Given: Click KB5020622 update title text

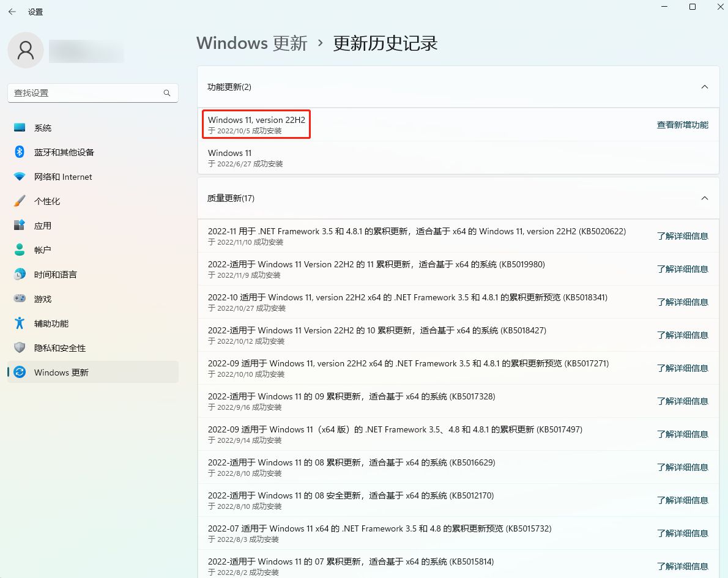Looking at the screenshot, I should click(x=417, y=231).
